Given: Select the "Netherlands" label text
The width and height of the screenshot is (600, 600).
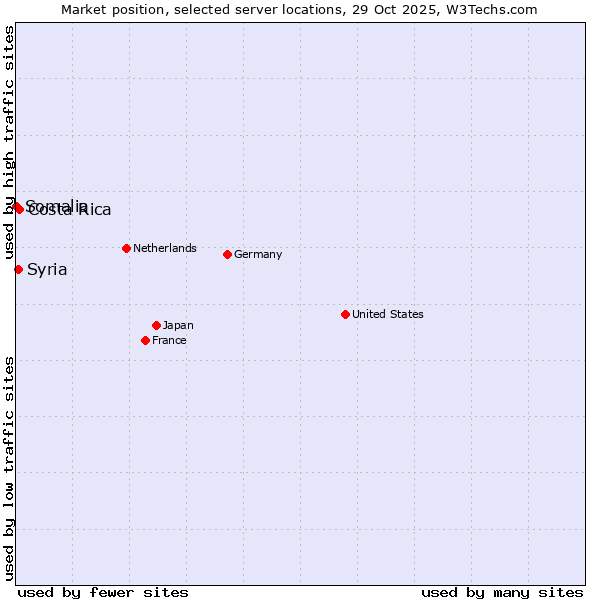Looking at the screenshot, I should 164,248.
